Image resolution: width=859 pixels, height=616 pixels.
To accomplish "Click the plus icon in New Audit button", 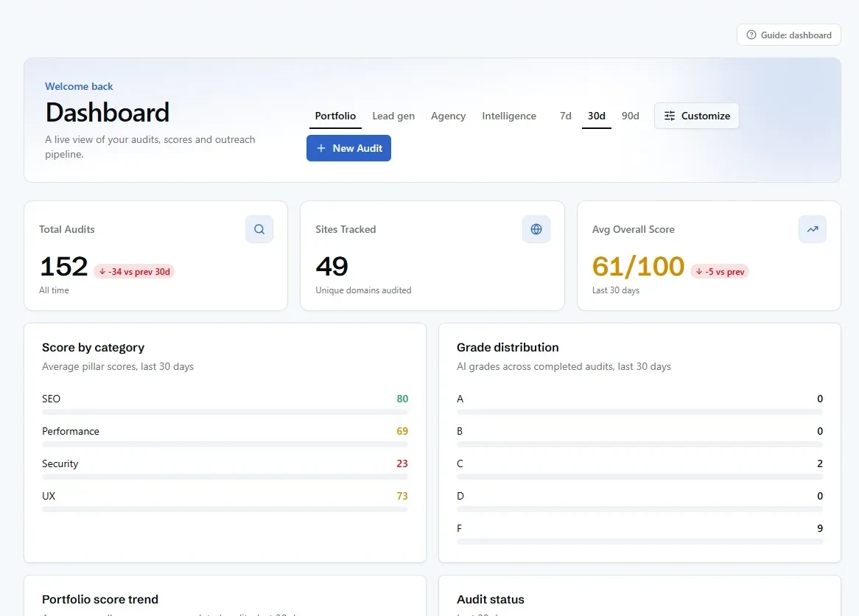I will 321,148.
